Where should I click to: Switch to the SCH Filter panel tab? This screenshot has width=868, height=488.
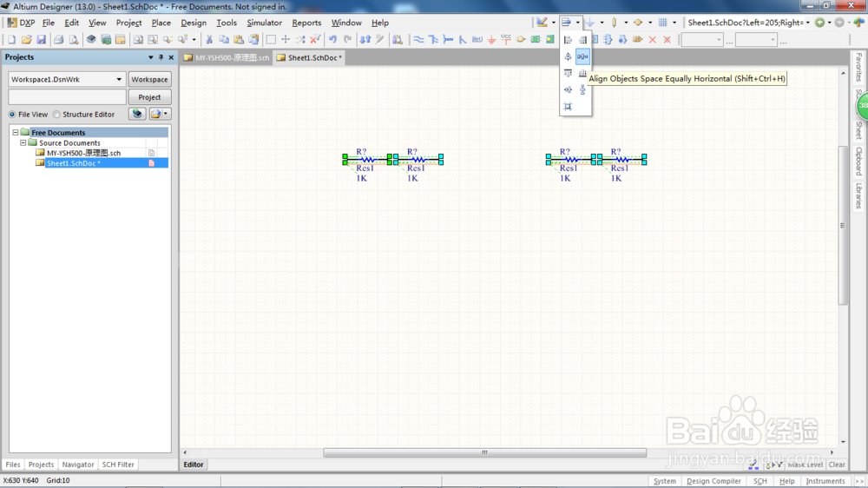pos(118,465)
